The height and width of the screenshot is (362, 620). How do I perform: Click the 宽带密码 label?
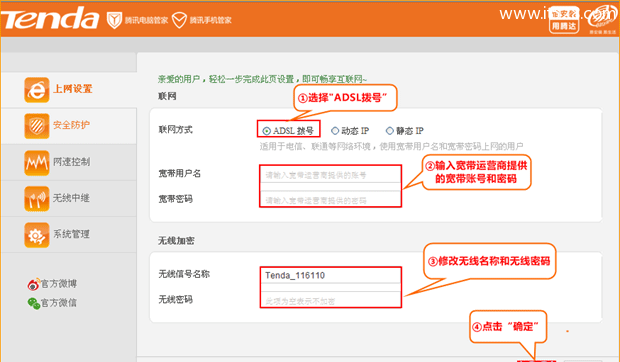click(x=176, y=199)
